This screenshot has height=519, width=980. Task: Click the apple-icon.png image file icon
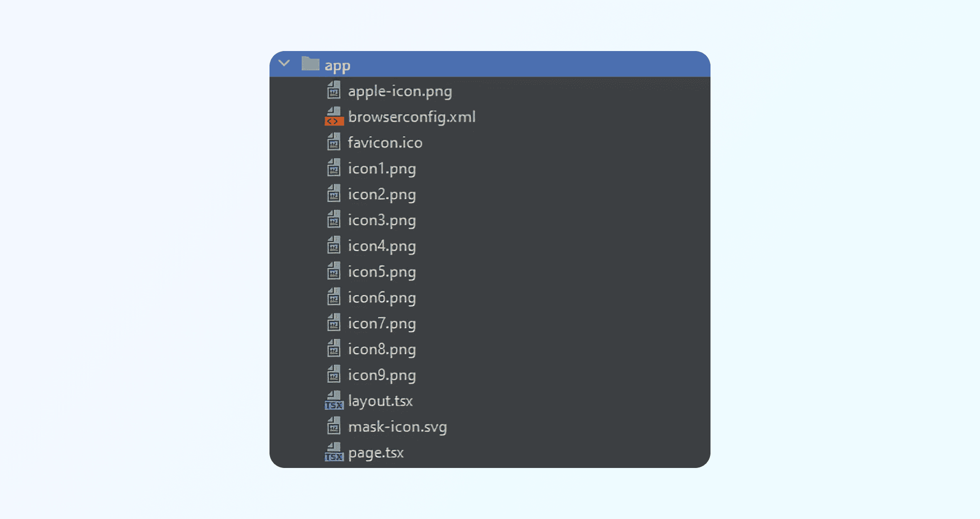click(334, 90)
